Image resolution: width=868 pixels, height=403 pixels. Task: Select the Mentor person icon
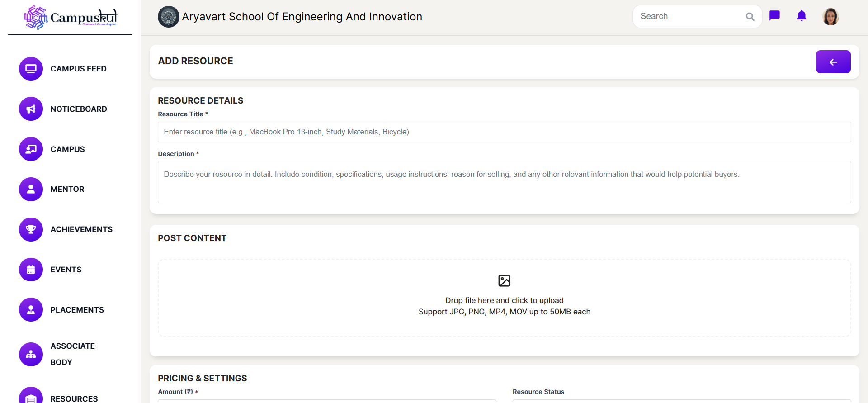pyautogui.click(x=31, y=189)
